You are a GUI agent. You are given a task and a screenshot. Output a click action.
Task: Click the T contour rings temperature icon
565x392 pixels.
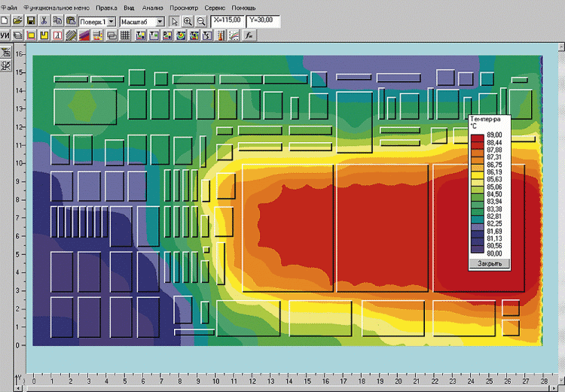(x=181, y=35)
